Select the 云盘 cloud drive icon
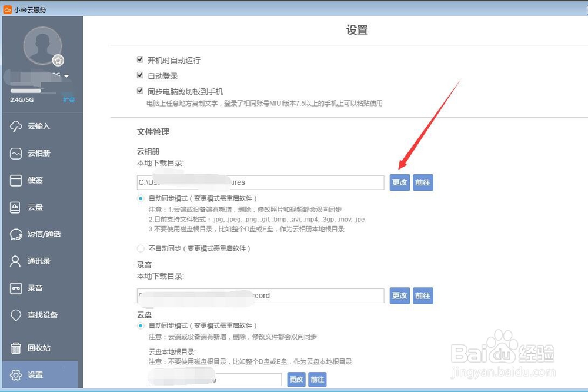Screen dimensions: 588x392 (15, 207)
